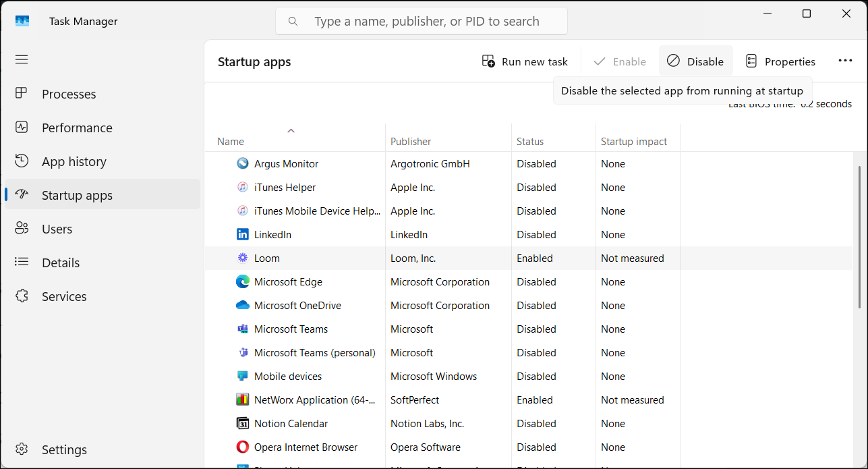Switch to the Performance page
The image size is (868, 469).
click(x=77, y=128)
